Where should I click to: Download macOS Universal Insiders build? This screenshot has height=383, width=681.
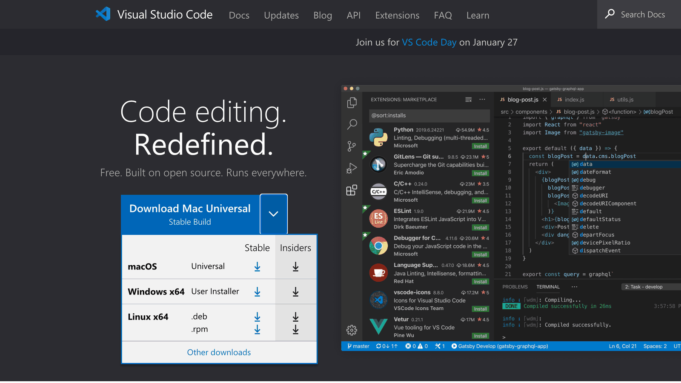coord(295,267)
